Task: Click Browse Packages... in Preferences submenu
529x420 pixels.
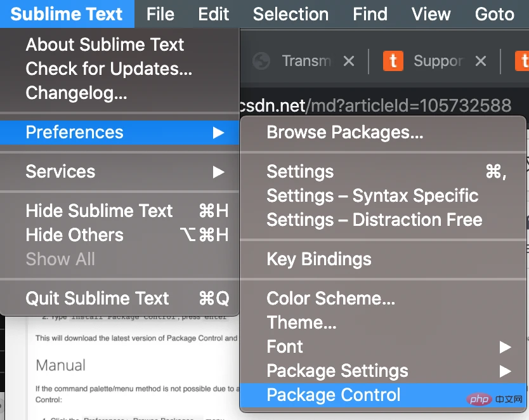Action: coord(383,132)
